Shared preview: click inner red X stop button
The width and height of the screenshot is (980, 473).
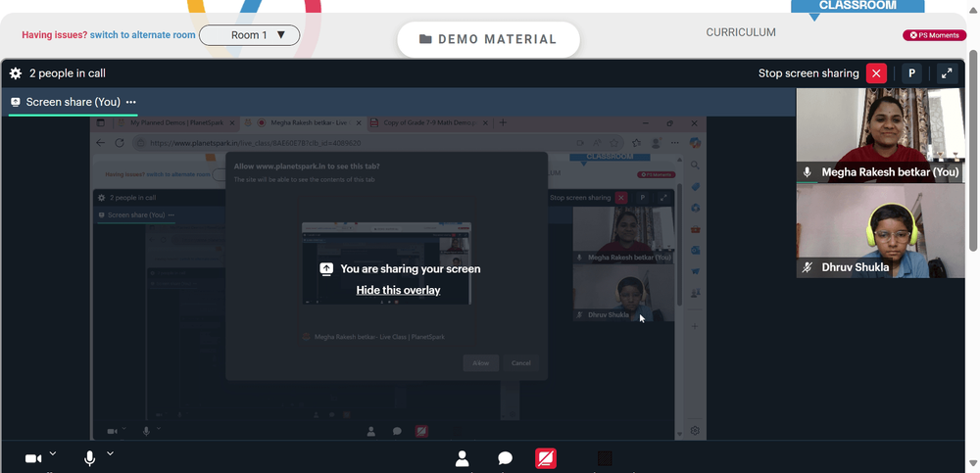pos(620,198)
